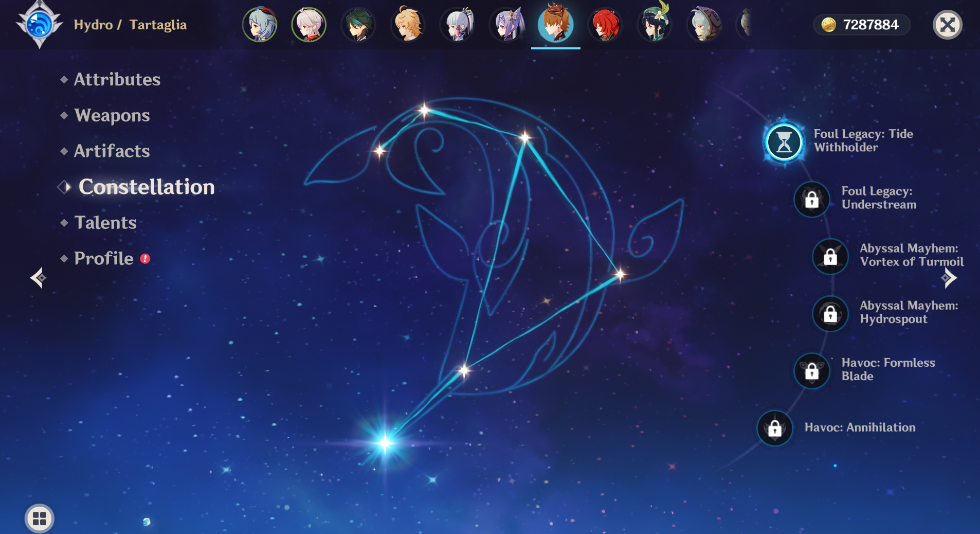The image size is (980, 534).
Task: Click the Foul Legacy: Understream label
Action: [x=879, y=198]
